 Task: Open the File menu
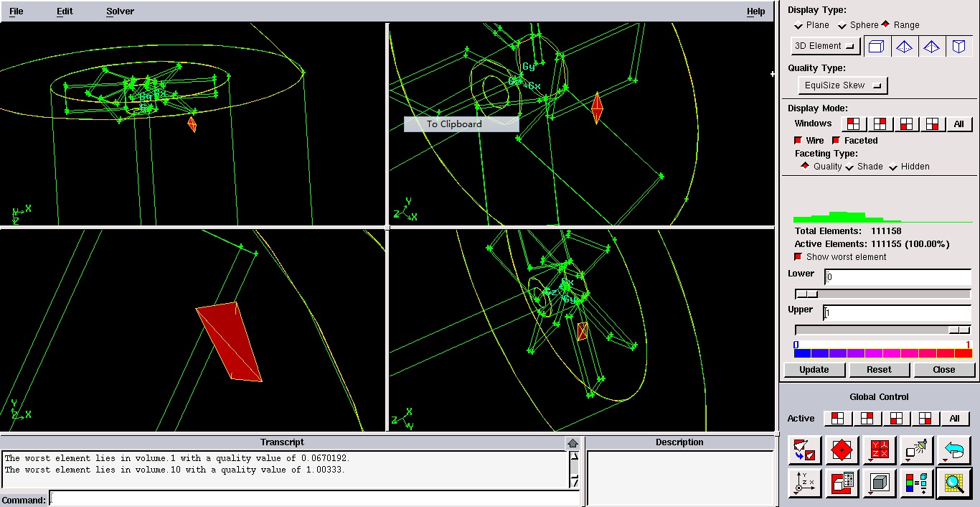tap(16, 11)
